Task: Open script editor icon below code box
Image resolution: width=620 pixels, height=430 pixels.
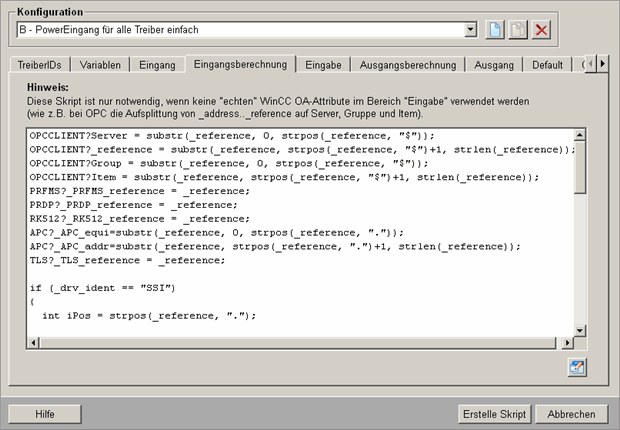Action: (x=577, y=367)
